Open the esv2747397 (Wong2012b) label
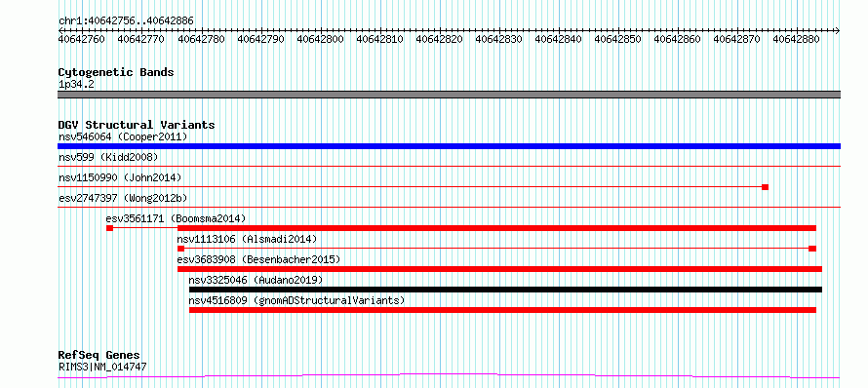The height and width of the screenshot is (388, 868). [x=123, y=198]
